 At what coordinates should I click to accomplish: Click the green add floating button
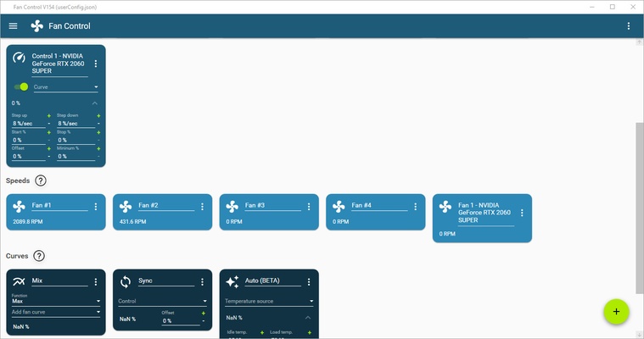[616, 312]
